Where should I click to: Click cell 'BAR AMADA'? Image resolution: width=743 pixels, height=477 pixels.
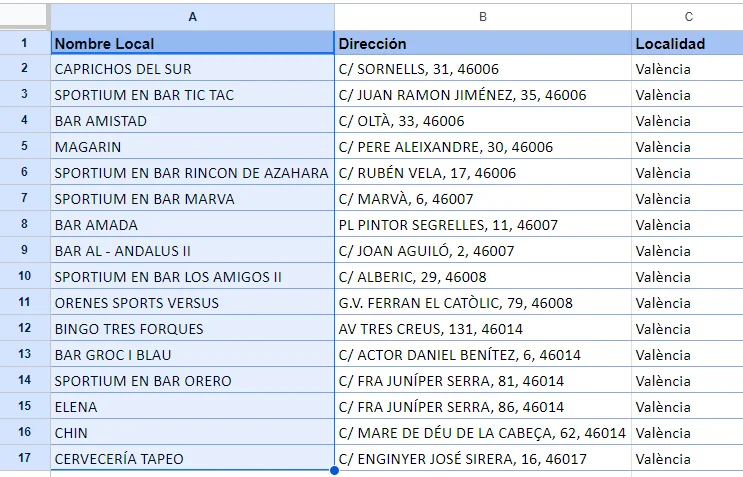(x=192, y=225)
